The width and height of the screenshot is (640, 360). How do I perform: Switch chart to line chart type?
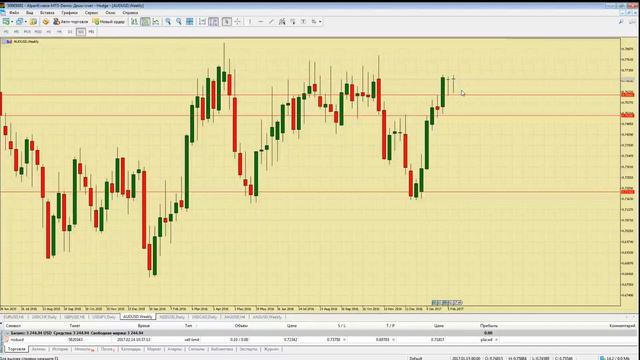point(156,21)
